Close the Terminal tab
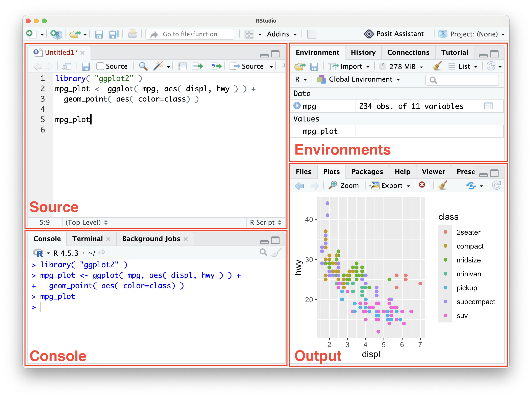Viewport: 532px width, 398px height. [108, 239]
